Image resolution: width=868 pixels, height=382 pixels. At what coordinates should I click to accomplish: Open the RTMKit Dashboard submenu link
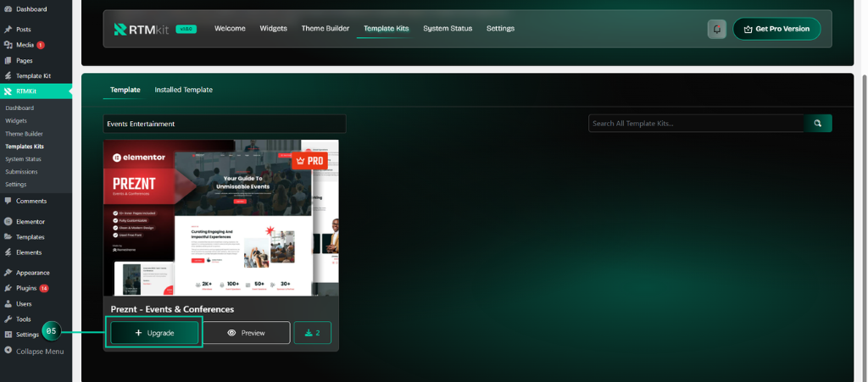click(x=19, y=108)
